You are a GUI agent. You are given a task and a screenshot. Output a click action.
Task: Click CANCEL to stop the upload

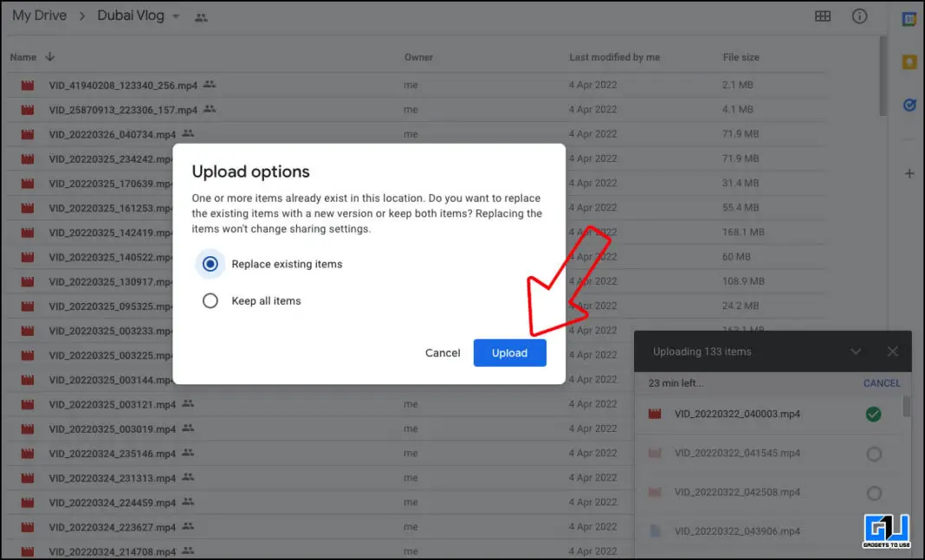pos(882,383)
